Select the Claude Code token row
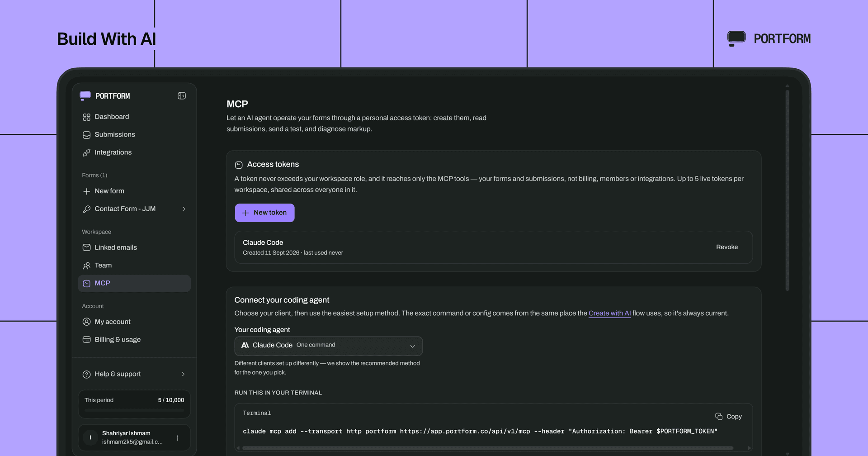This screenshot has height=456, width=868. (x=493, y=247)
